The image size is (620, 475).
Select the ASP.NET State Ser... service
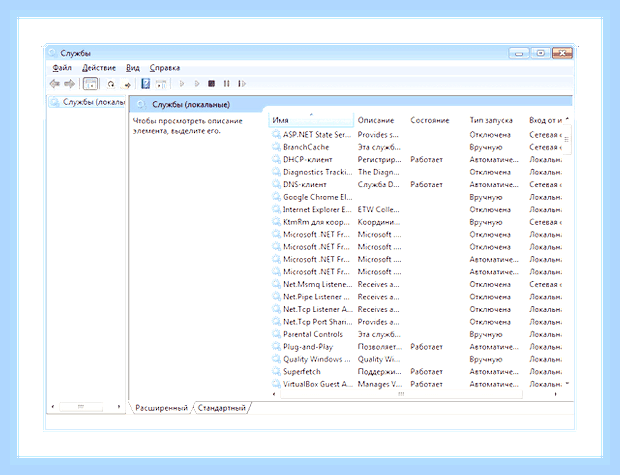click(x=317, y=134)
